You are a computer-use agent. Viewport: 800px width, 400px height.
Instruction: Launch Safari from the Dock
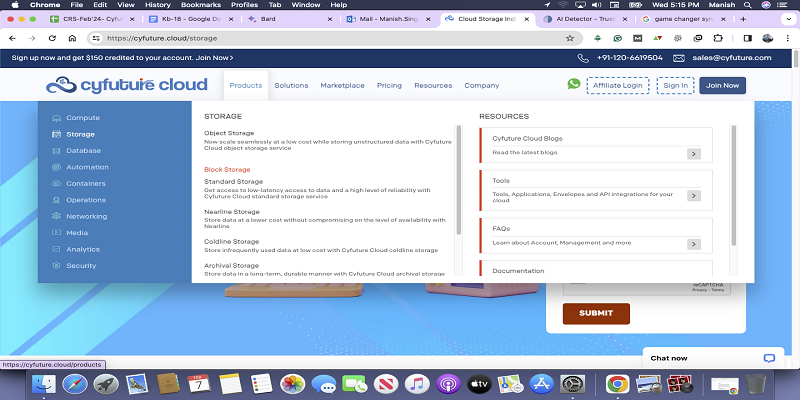coord(75,384)
